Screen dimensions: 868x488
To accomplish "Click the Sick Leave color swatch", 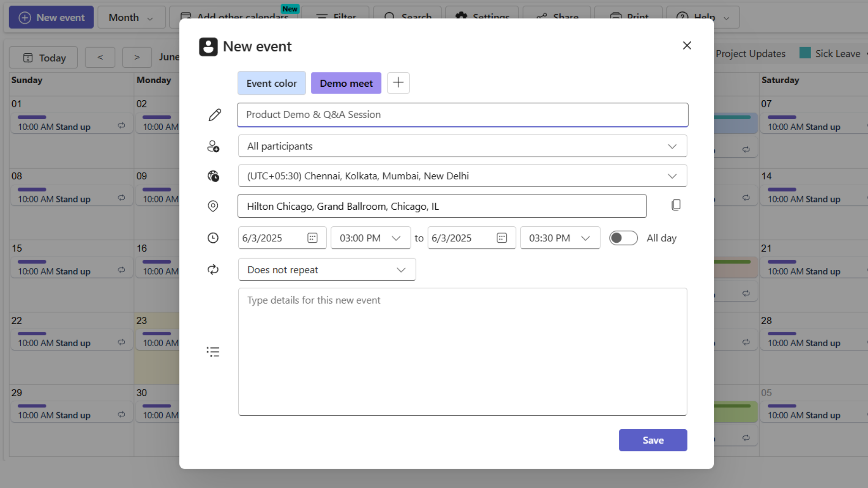I will [805, 53].
